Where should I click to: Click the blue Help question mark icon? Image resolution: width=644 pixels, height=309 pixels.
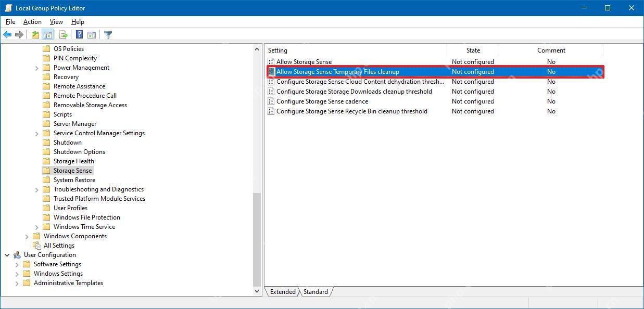79,35
